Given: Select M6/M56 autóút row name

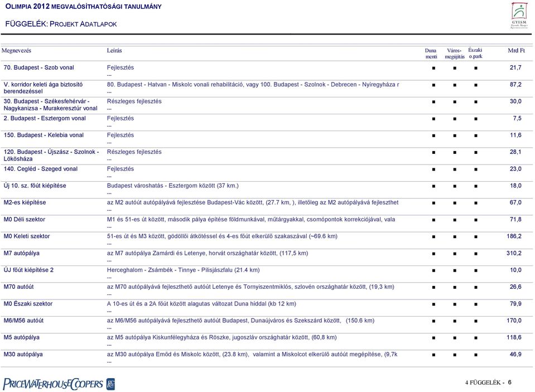Looking at the screenshot, I should 23,321.
